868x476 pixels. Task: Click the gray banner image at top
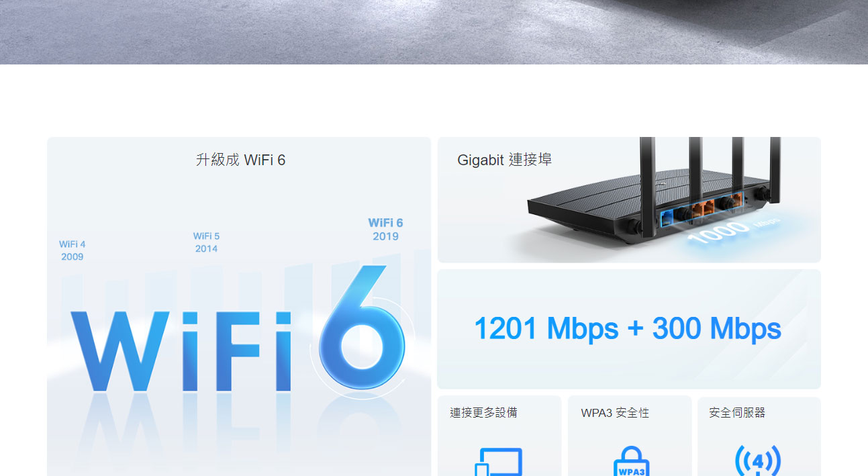pyautogui.click(x=434, y=32)
